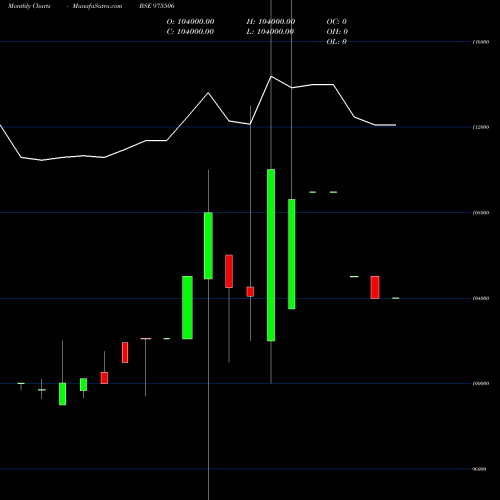Click the 116000 price axis label
The image size is (500, 500).
point(481,42)
